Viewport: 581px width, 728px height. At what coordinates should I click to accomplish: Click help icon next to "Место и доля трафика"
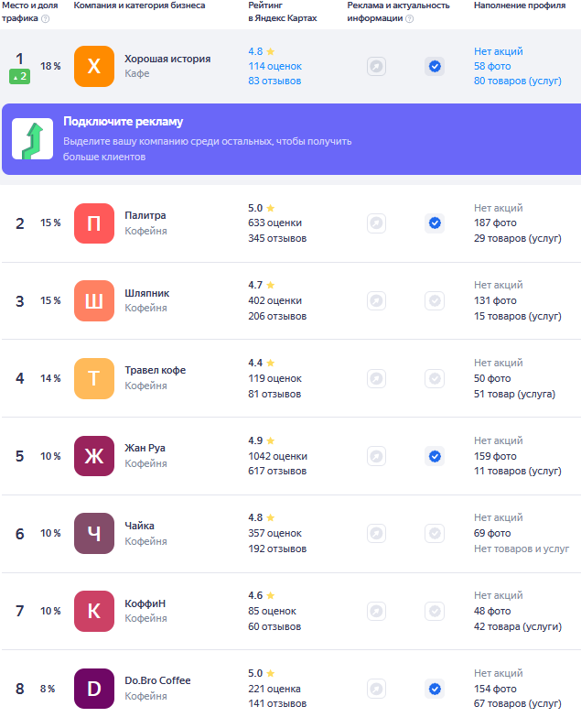(45, 18)
